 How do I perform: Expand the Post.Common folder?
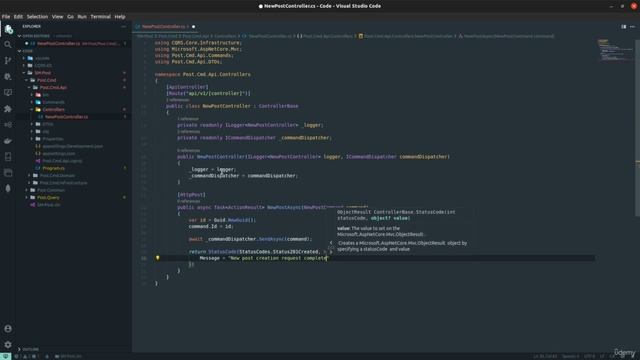coord(51,190)
